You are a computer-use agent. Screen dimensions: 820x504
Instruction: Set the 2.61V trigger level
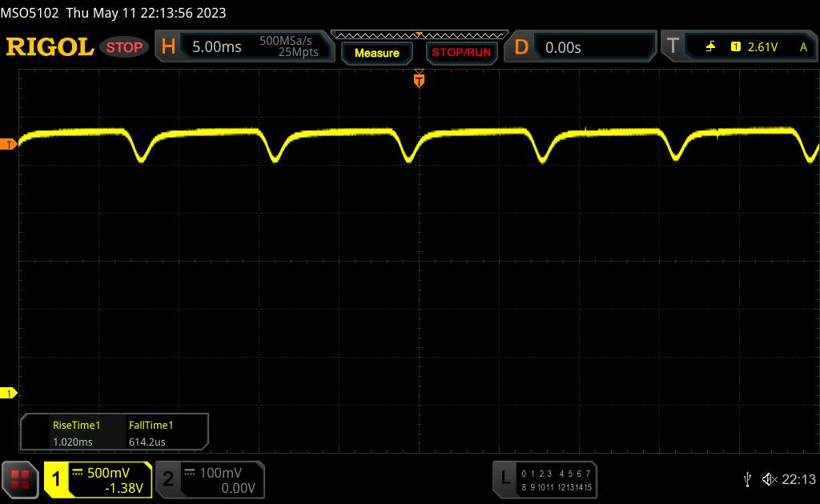click(762, 47)
